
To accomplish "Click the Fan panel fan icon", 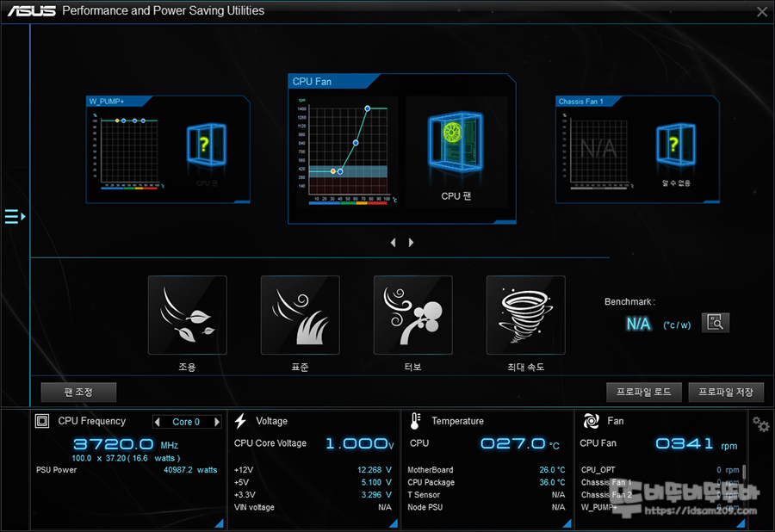I will pyautogui.click(x=591, y=421).
